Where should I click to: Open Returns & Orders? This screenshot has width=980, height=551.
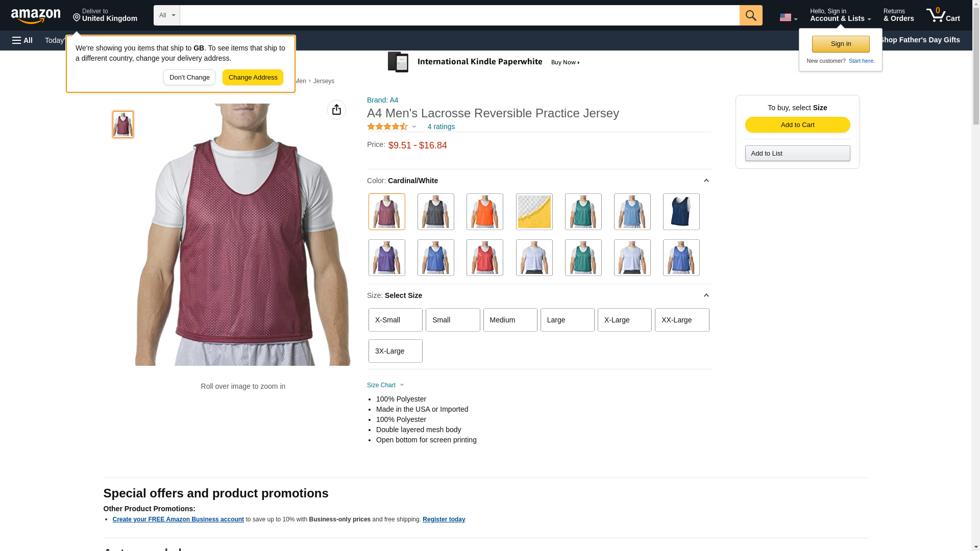898,15
